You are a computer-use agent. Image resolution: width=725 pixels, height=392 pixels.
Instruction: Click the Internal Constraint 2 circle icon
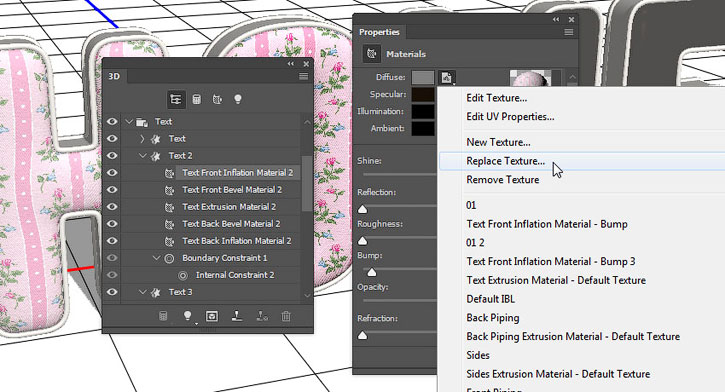(183, 276)
